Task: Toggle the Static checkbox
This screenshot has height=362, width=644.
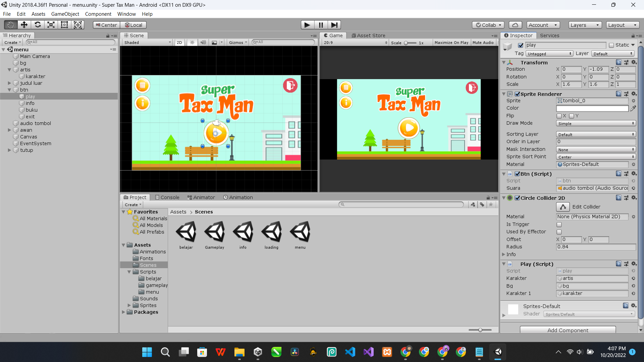Action: tap(611, 45)
